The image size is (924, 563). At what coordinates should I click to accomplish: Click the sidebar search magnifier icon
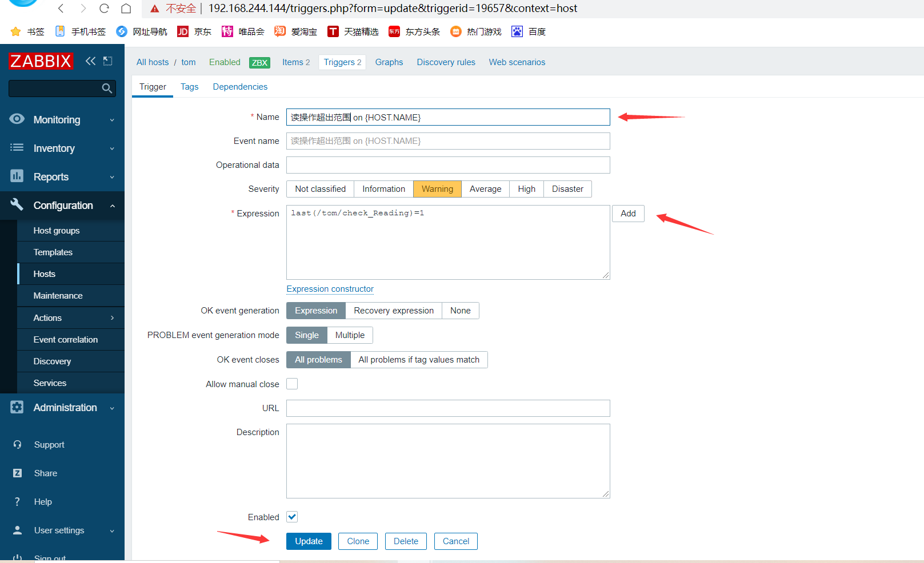[x=107, y=88]
